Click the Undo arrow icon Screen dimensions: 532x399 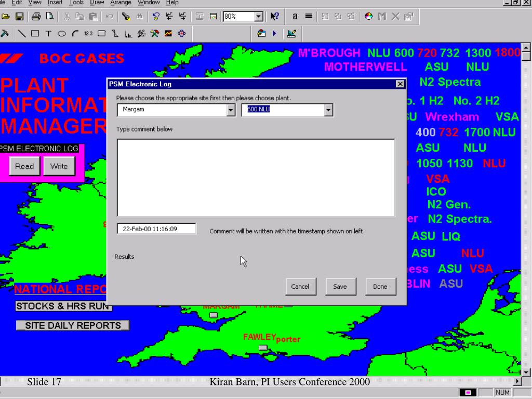(x=109, y=16)
